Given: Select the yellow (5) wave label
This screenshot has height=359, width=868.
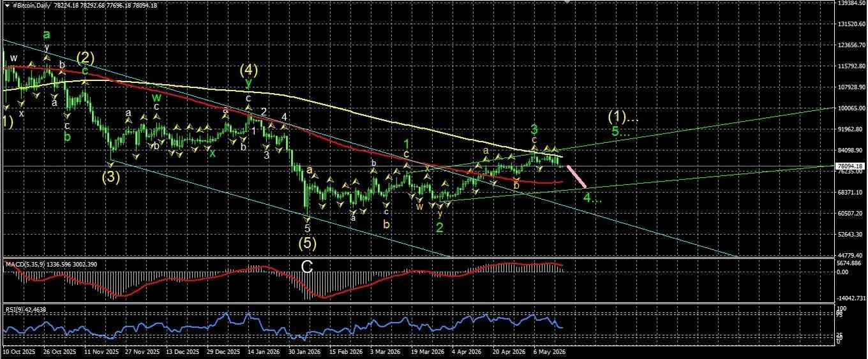Looking at the screenshot, I should (308, 242).
